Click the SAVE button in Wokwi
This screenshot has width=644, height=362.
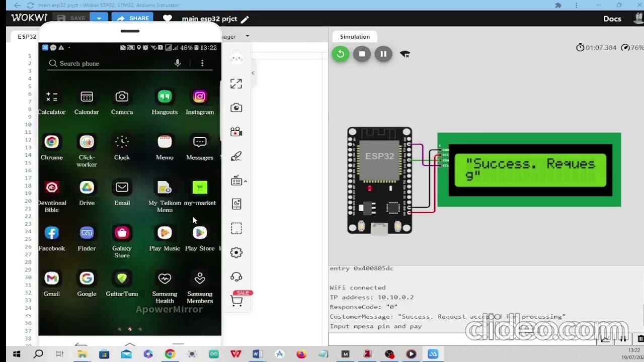tap(72, 18)
